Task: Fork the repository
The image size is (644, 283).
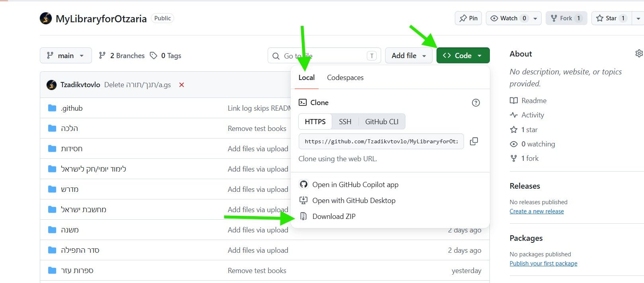Action: point(566,18)
